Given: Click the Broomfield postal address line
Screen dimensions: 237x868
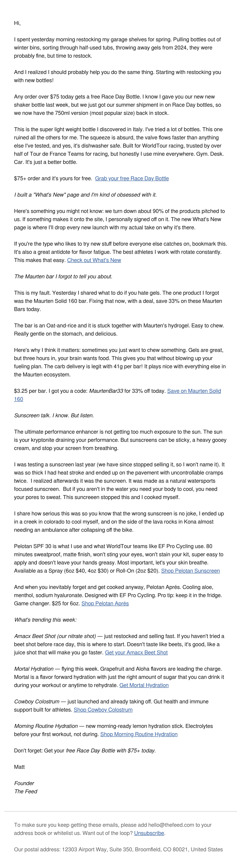Looking at the screenshot, I should click(118, 850).
